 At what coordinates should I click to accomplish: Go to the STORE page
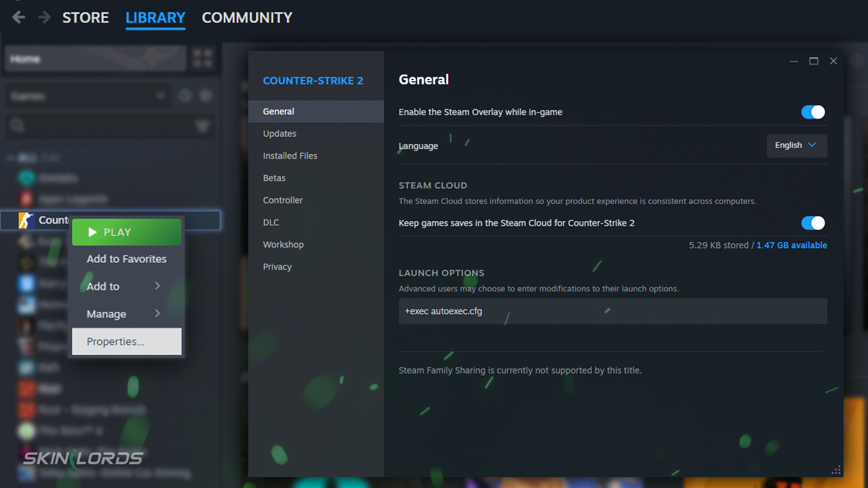[85, 18]
